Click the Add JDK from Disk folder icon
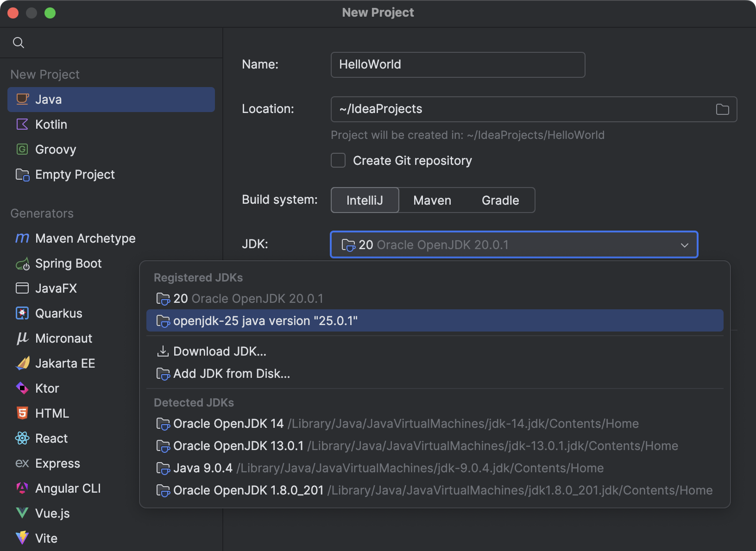756x551 pixels. click(163, 374)
